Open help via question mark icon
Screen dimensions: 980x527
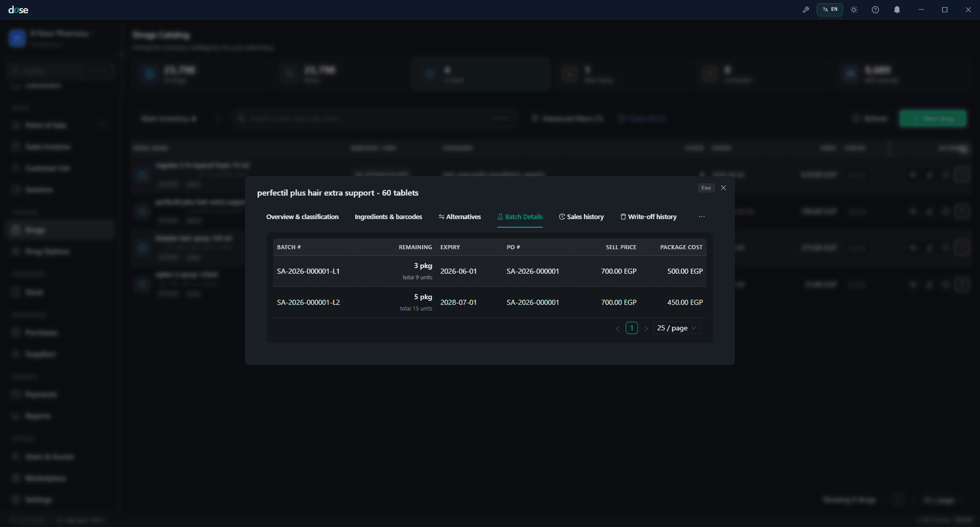875,10
